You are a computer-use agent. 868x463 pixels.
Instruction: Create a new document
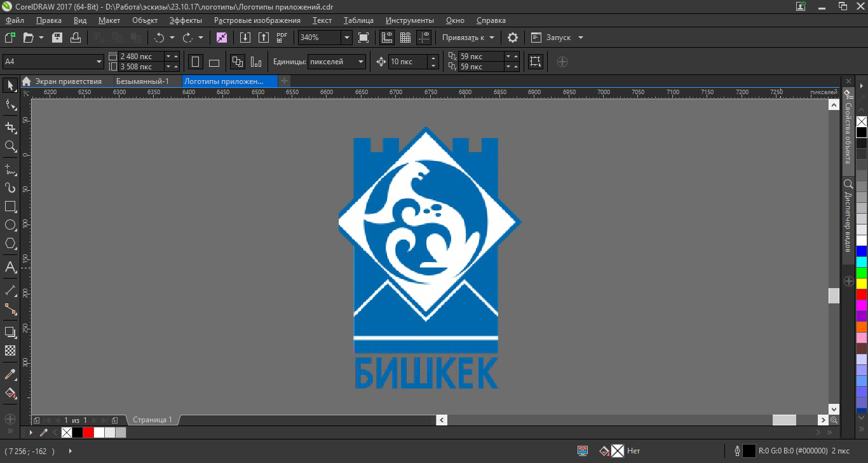click(10, 38)
